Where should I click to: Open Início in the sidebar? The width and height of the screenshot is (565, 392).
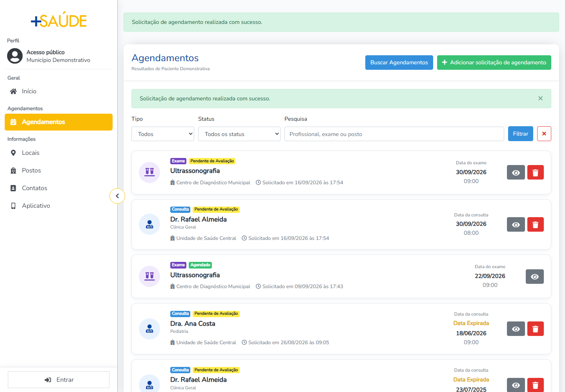point(59,91)
